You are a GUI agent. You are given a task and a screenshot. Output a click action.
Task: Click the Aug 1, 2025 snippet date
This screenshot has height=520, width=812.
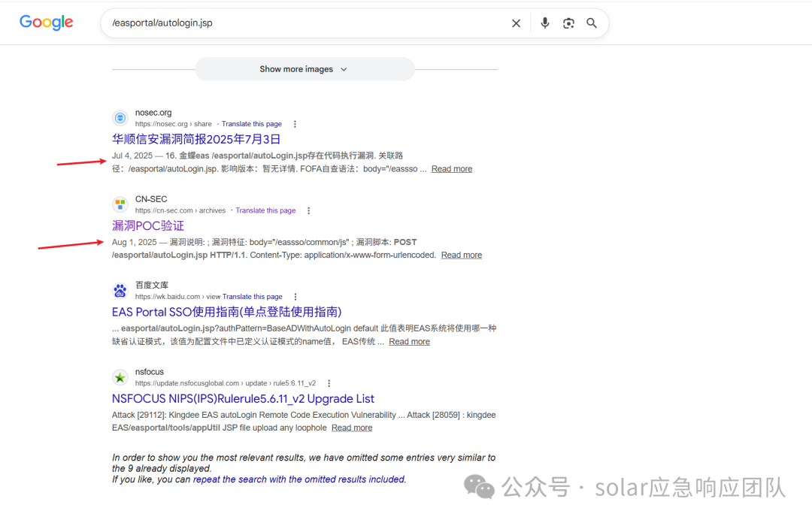[134, 242]
